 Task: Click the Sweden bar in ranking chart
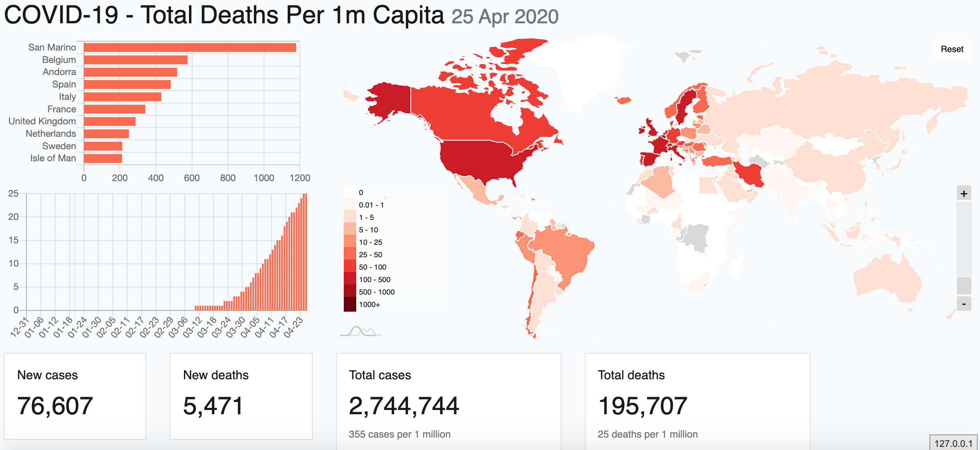click(103, 146)
